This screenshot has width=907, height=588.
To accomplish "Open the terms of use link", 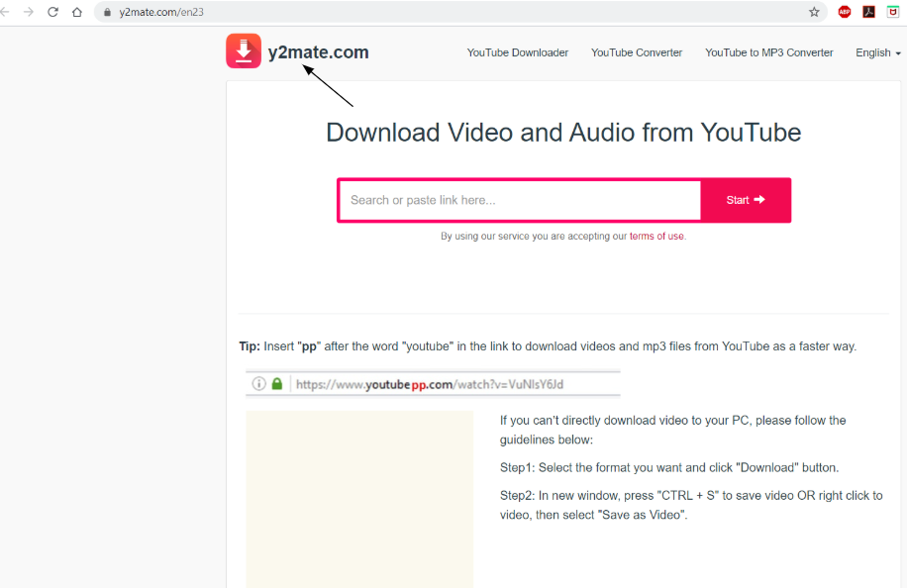I will point(656,236).
